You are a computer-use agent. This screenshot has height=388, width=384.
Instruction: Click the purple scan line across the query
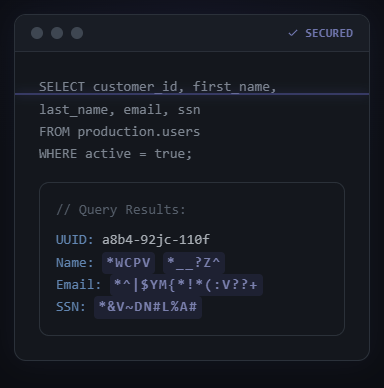coord(192,94)
